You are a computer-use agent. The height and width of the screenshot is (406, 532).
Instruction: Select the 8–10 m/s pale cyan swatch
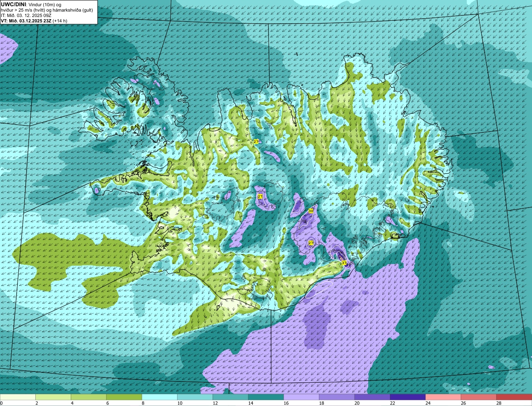coord(160,397)
